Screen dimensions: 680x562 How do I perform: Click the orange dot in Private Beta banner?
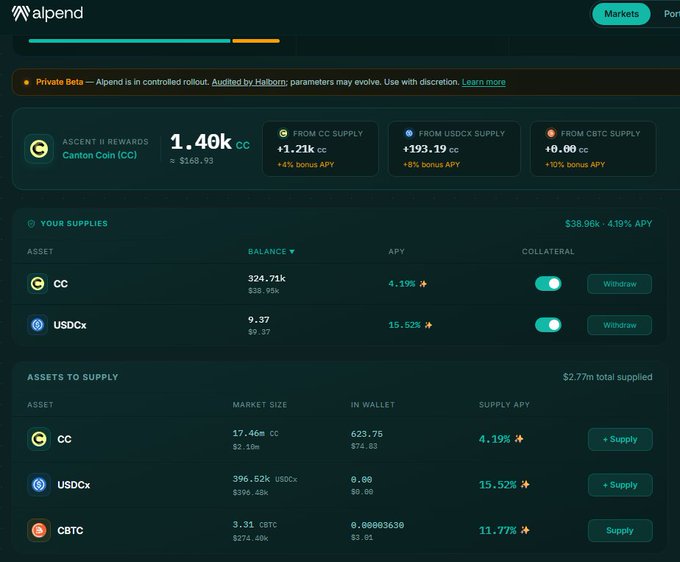(26, 82)
